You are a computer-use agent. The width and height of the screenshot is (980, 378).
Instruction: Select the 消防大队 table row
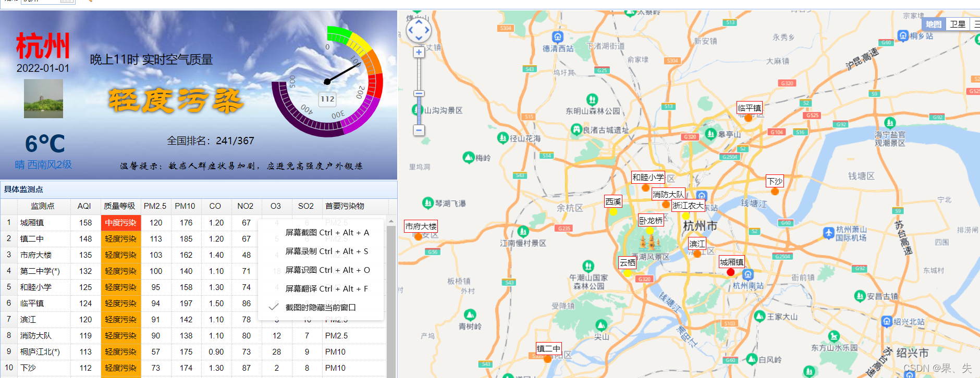coord(193,335)
